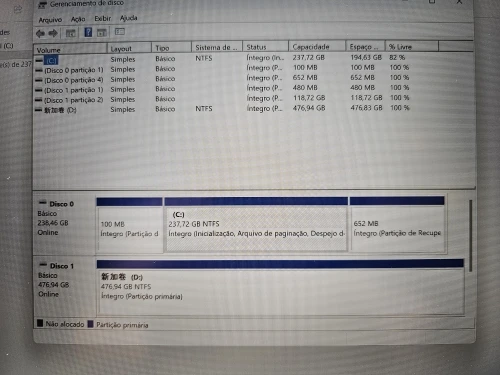Screen dimensions: 500x375
Task: Select the 100 MB partition block on Disco 0
Action: point(130,224)
